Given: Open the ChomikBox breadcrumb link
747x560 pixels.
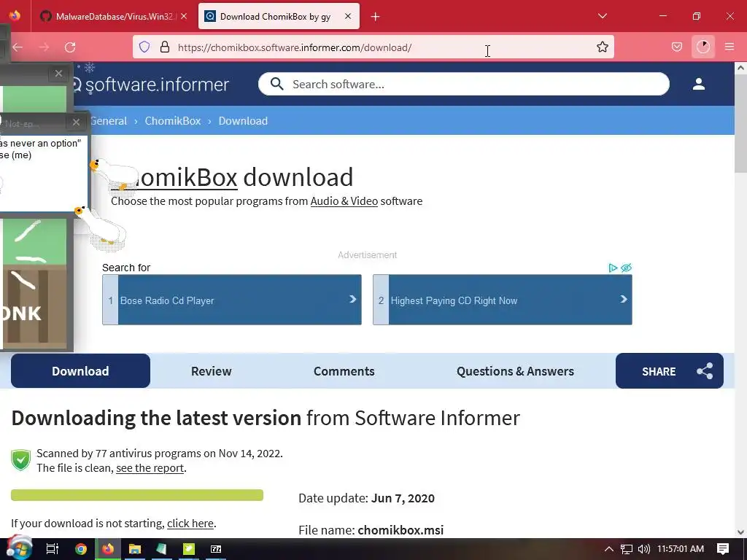Looking at the screenshot, I should tap(173, 121).
